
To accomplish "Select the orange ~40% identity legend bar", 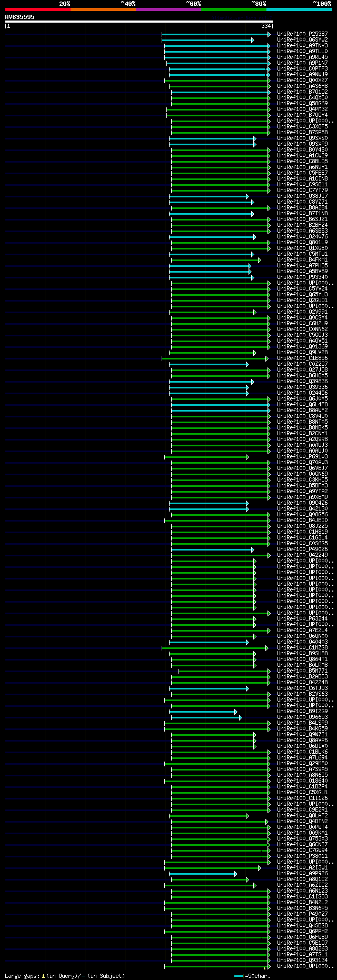I will 103,9.
